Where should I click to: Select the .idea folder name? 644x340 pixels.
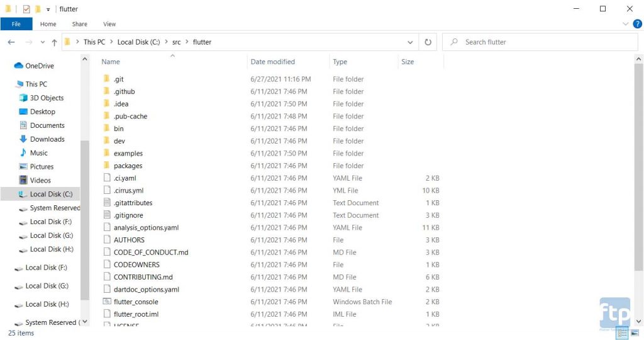[x=121, y=104]
